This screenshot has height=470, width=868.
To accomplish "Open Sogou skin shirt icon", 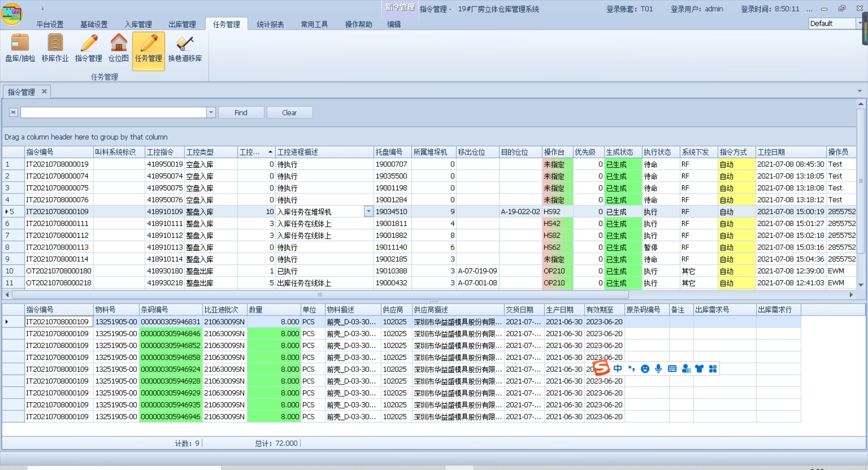I will [x=699, y=369].
